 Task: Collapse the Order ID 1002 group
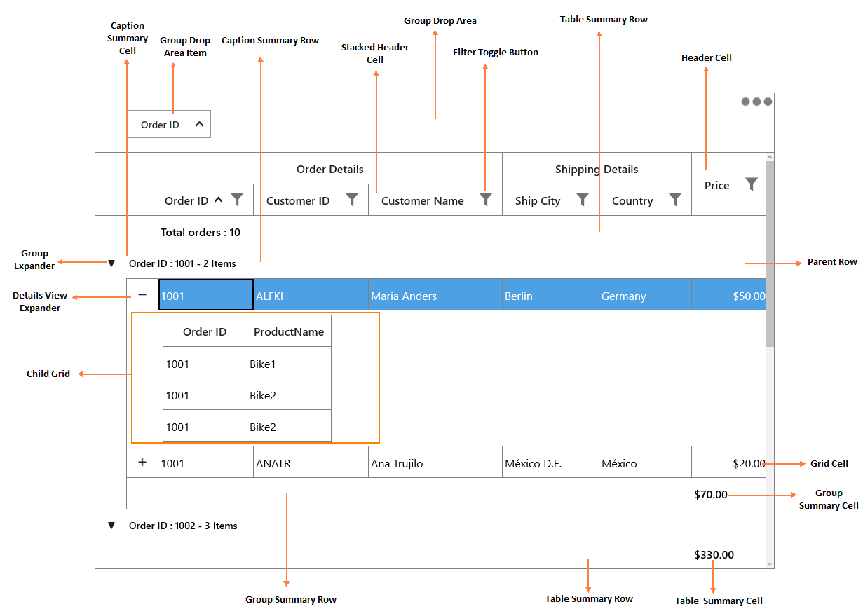(x=111, y=526)
